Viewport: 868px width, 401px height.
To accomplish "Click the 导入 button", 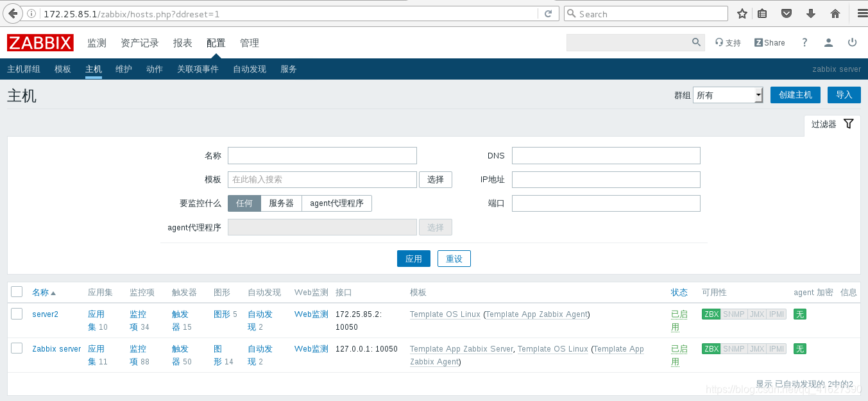I will (x=844, y=95).
